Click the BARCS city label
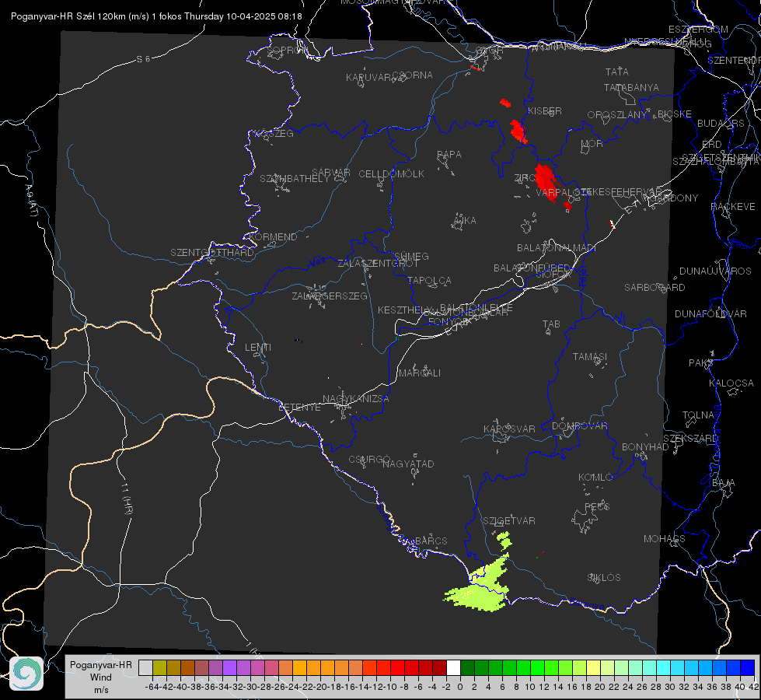761x700 pixels. pyautogui.click(x=431, y=541)
